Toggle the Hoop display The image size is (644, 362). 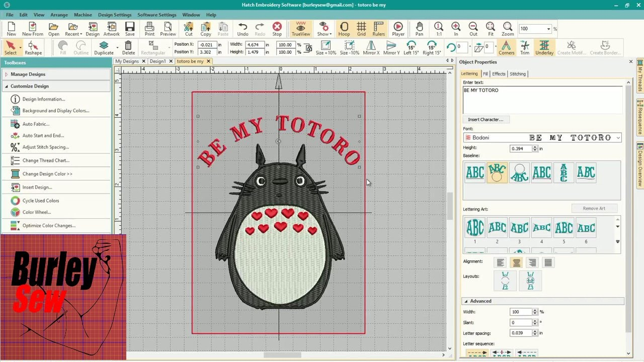tap(344, 29)
